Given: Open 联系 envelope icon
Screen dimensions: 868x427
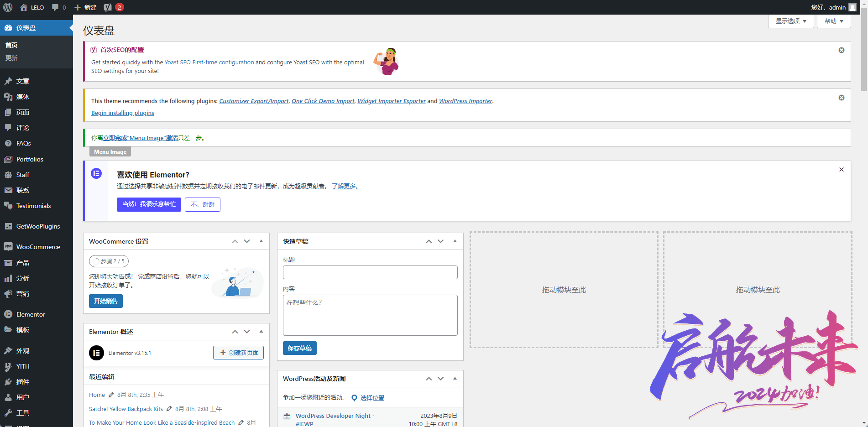Looking at the screenshot, I should [8, 190].
